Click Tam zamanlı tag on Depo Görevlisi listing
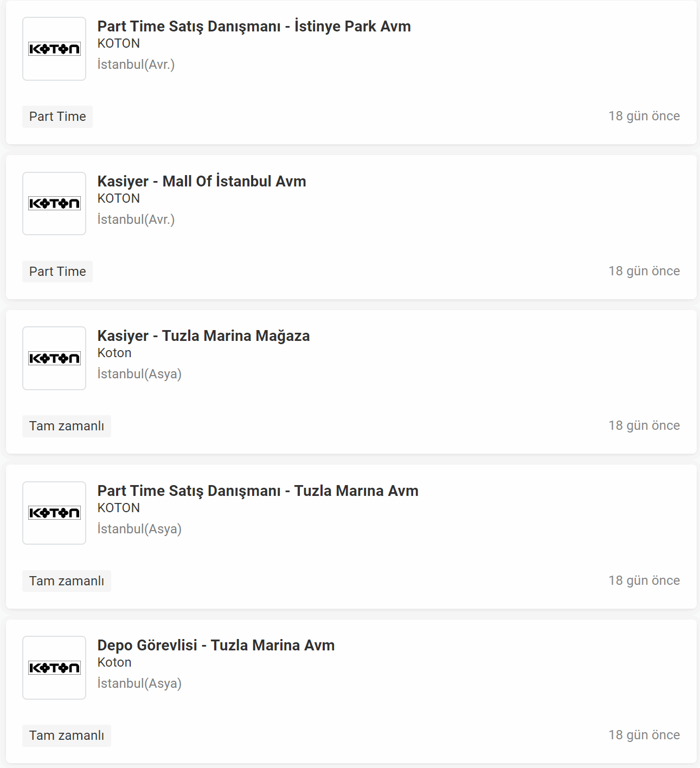The height and width of the screenshot is (768, 700). click(67, 735)
